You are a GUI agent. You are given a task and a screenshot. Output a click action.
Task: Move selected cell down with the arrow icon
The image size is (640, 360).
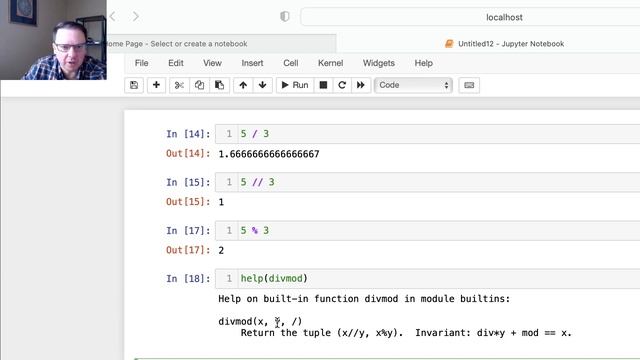(x=262, y=85)
